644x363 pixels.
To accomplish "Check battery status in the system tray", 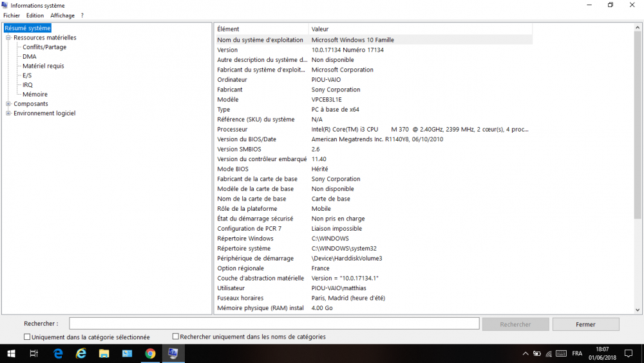I will 537,353.
